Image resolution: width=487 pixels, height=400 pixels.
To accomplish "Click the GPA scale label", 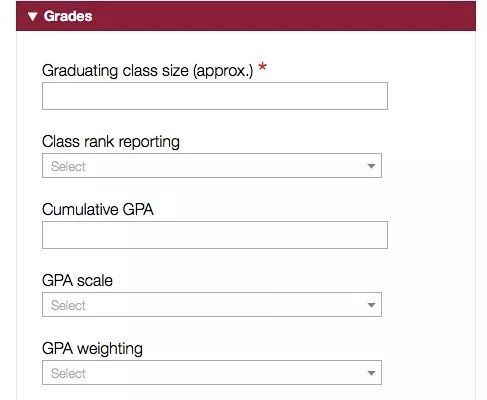I will pyautogui.click(x=77, y=280).
